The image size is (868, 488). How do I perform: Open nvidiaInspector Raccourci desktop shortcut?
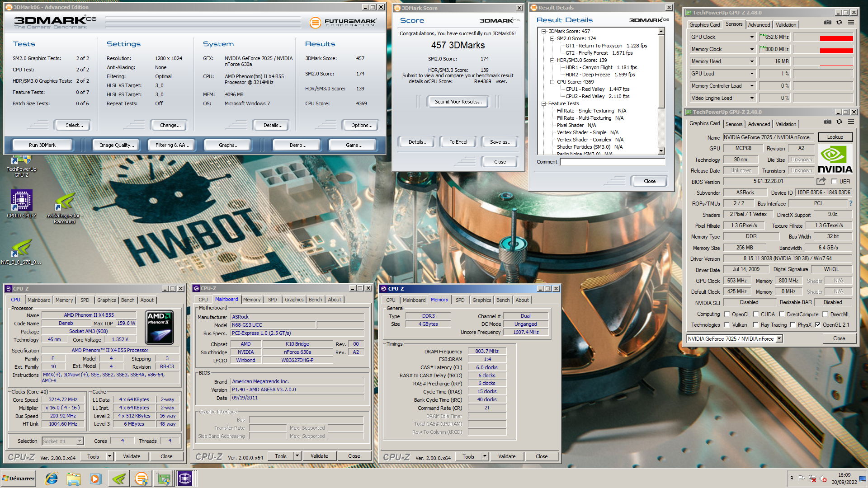(x=64, y=208)
